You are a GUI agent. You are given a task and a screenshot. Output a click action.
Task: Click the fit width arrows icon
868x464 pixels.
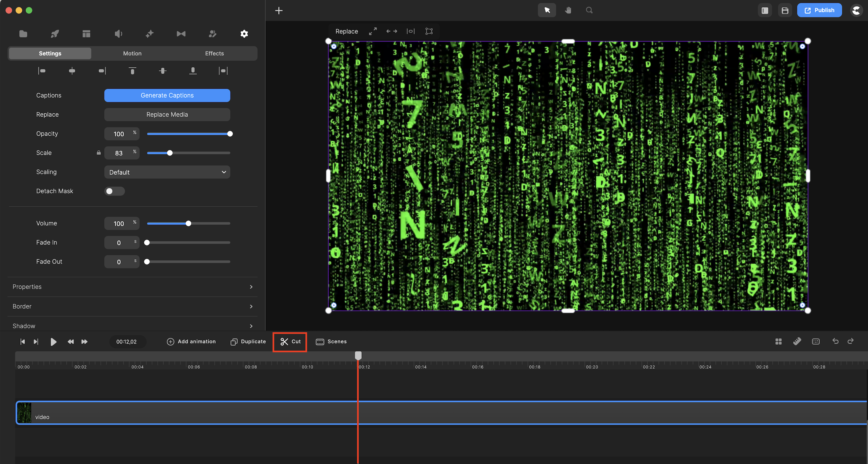pyautogui.click(x=392, y=31)
